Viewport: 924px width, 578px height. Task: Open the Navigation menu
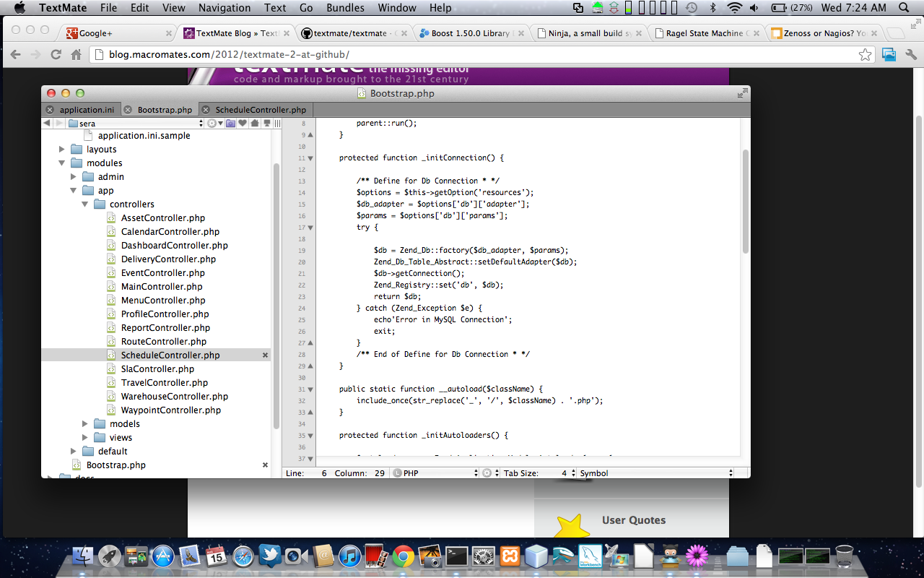click(x=225, y=8)
